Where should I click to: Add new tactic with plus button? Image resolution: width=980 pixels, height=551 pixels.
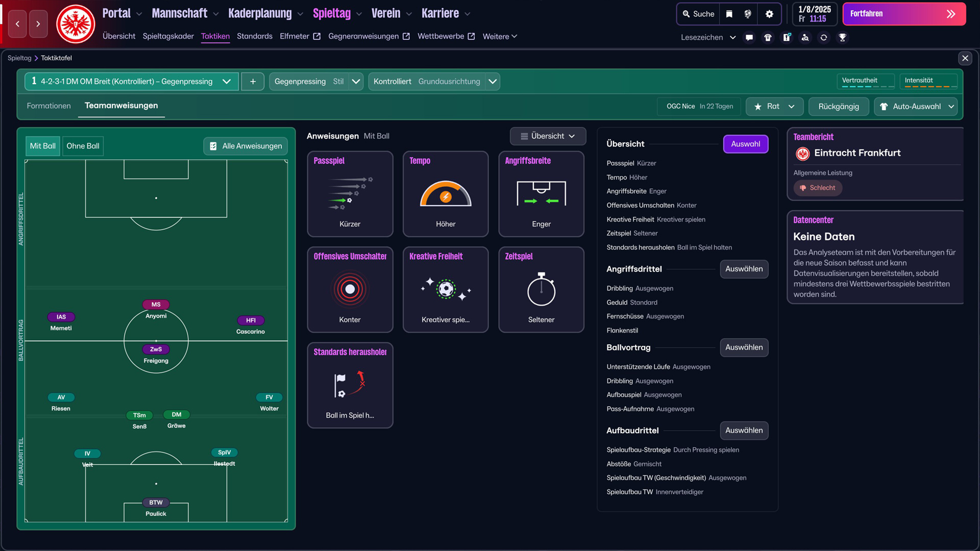(x=253, y=82)
